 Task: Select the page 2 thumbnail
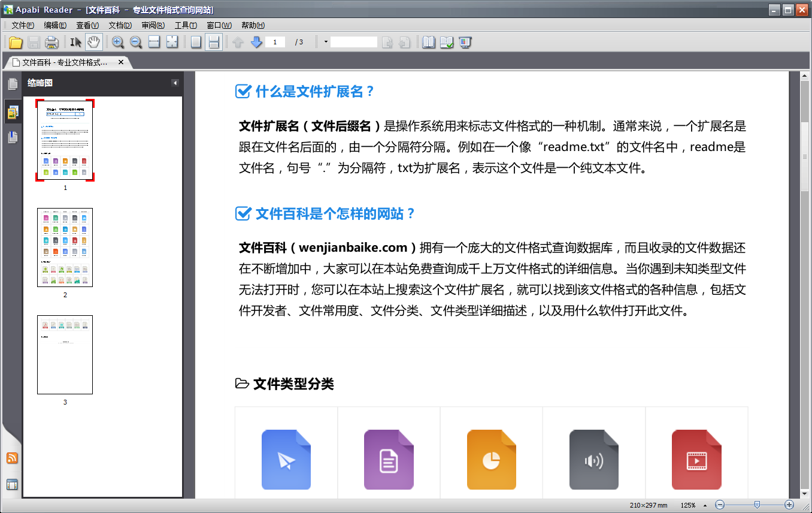(65, 248)
